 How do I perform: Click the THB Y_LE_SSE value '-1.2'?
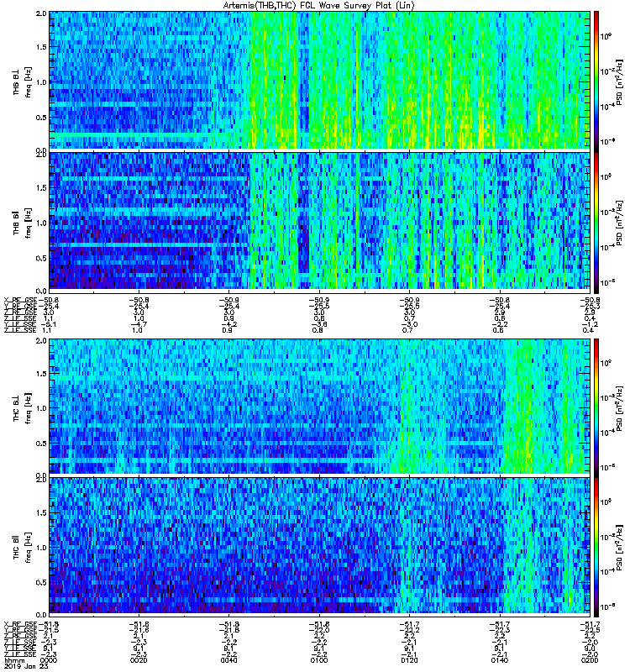(x=590, y=324)
